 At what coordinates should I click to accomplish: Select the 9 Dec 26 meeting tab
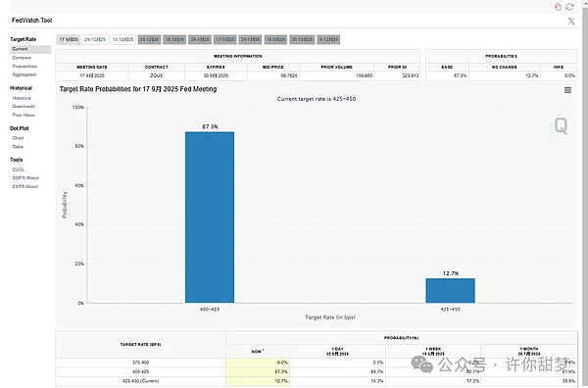pyautogui.click(x=328, y=39)
